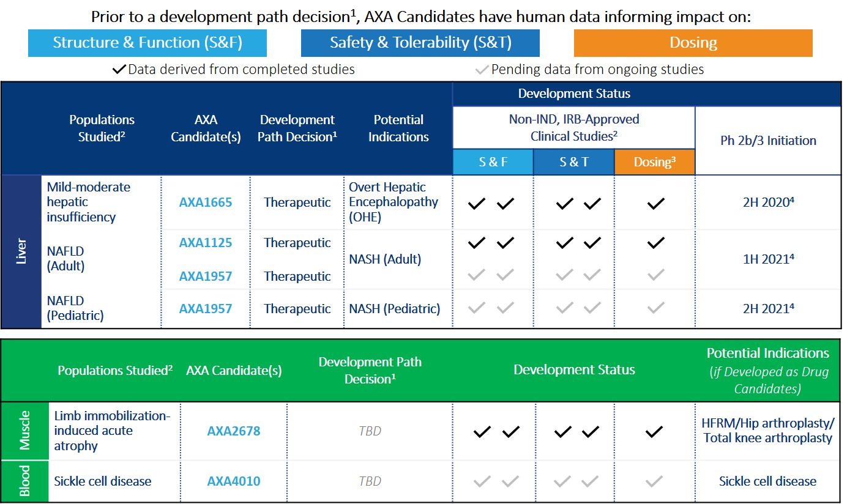Click 'Therapeutic' in the AXA1125 row

pos(297,243)
